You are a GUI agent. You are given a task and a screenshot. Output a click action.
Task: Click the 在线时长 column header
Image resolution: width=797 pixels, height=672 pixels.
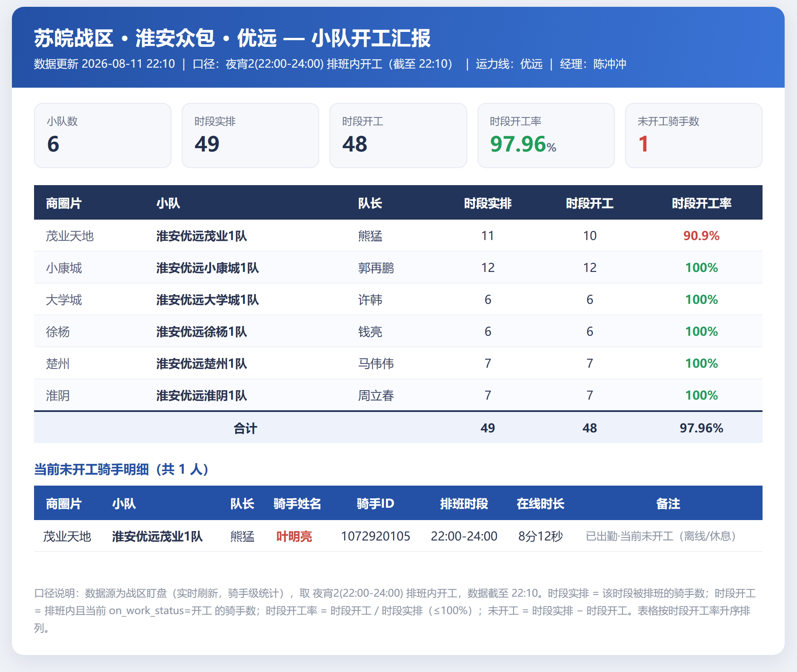(x=540, y=503)
